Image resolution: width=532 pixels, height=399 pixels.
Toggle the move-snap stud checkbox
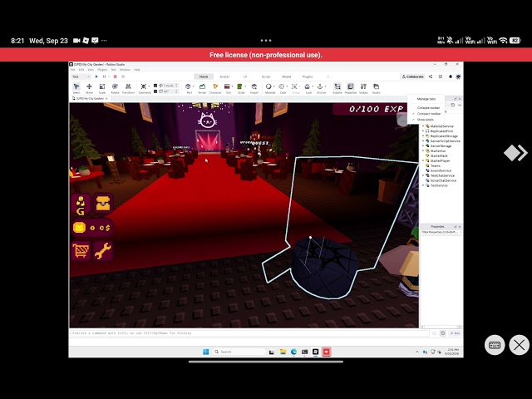coord(155,86)
